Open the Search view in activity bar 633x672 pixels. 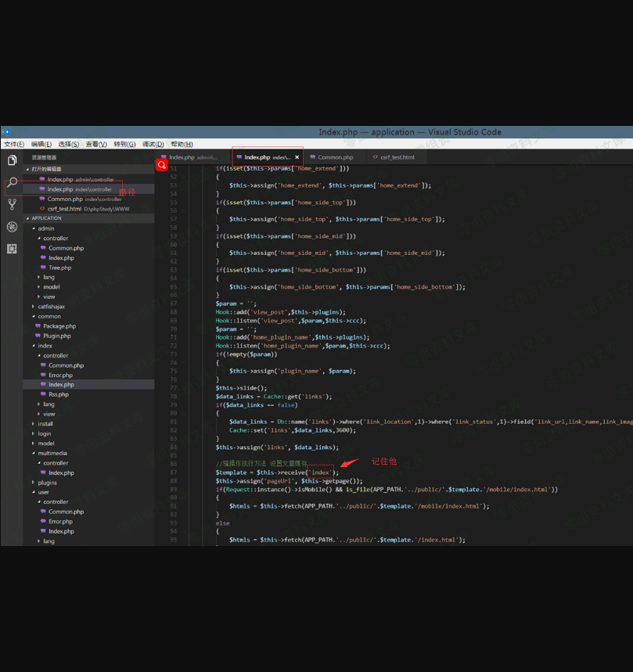[x=12, y=182]
